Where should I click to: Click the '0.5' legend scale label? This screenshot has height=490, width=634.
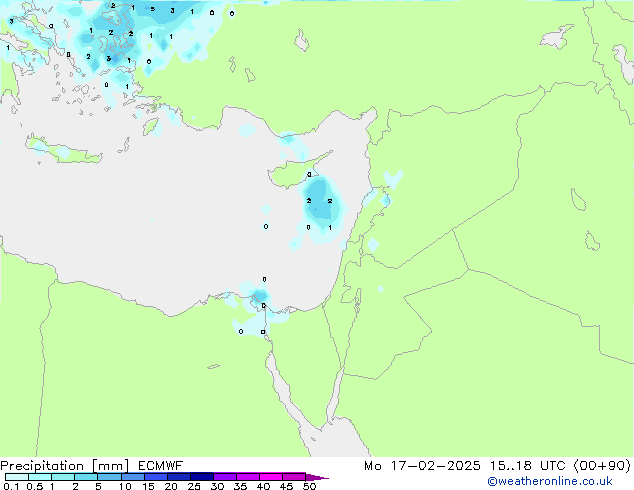pyautogui.click(x=34, y=486)
